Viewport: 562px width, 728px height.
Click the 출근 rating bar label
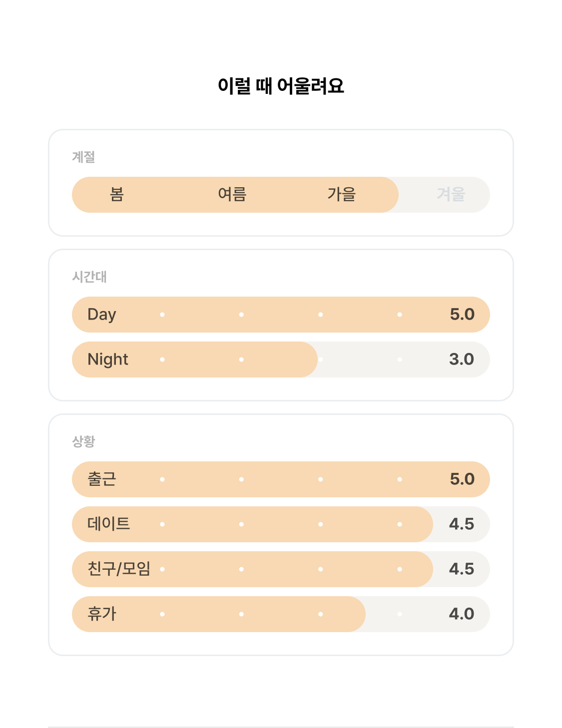point(102,479)
